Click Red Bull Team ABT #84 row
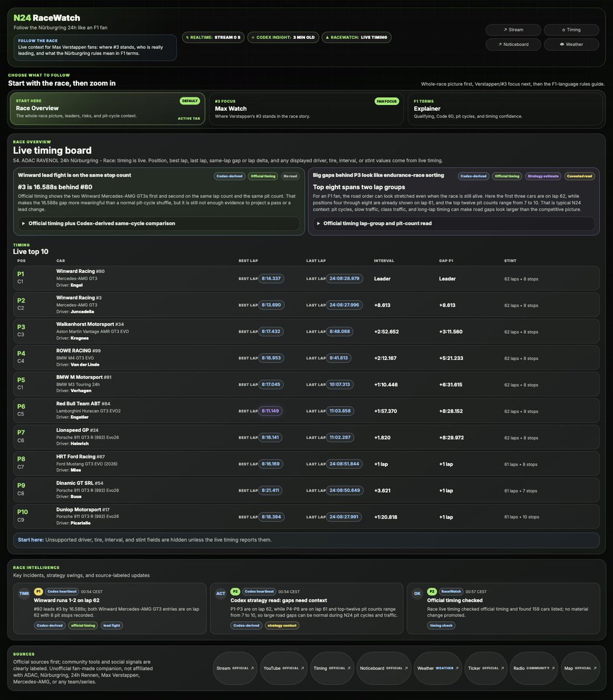 306,411
